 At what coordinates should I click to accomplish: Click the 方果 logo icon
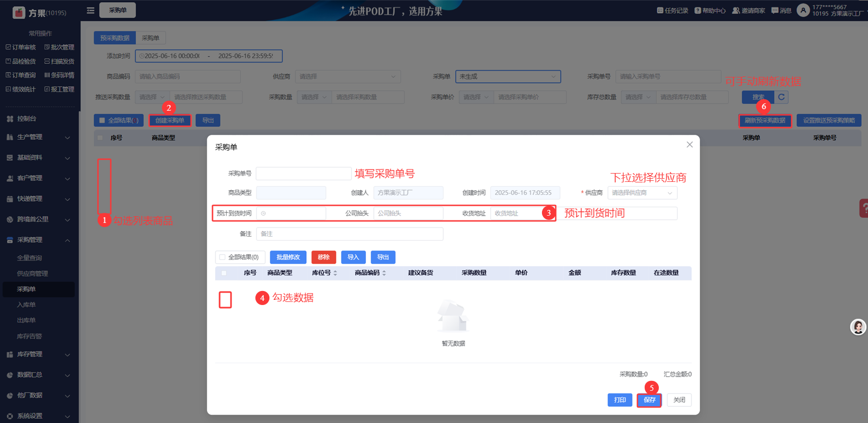coord(19,12)
